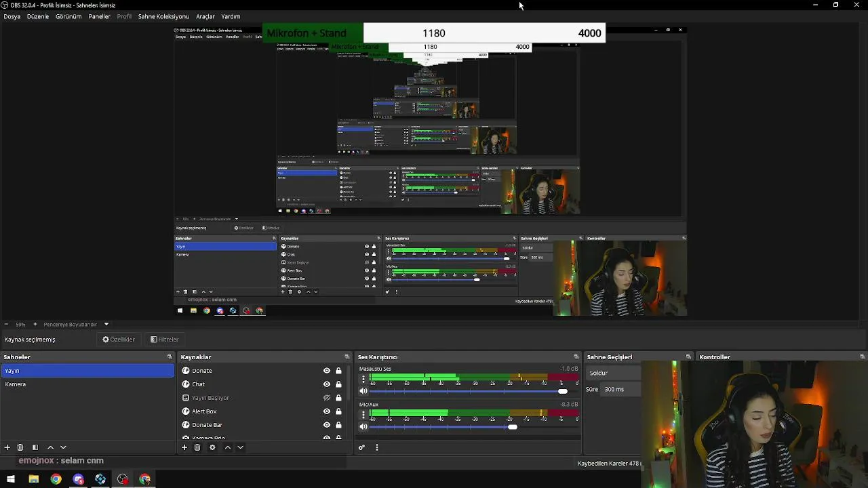Undock the Sahne Geçişleri panel
868x488 pixels.
pos(688,357)
